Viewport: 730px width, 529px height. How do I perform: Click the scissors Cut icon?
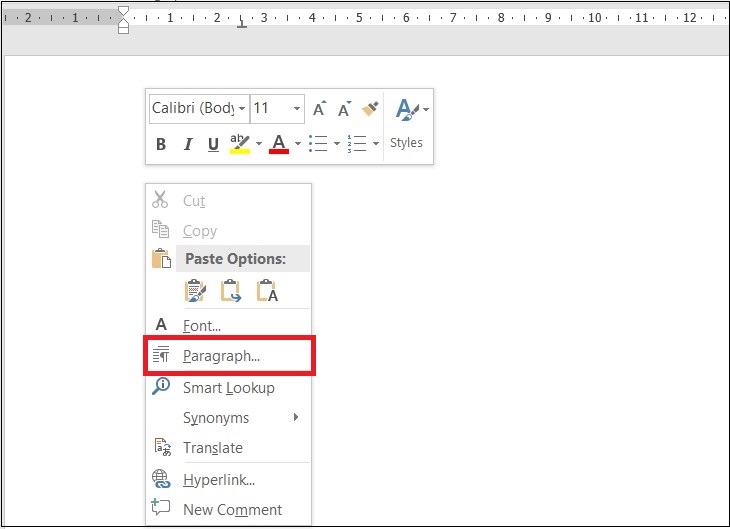tap(160, 199)
